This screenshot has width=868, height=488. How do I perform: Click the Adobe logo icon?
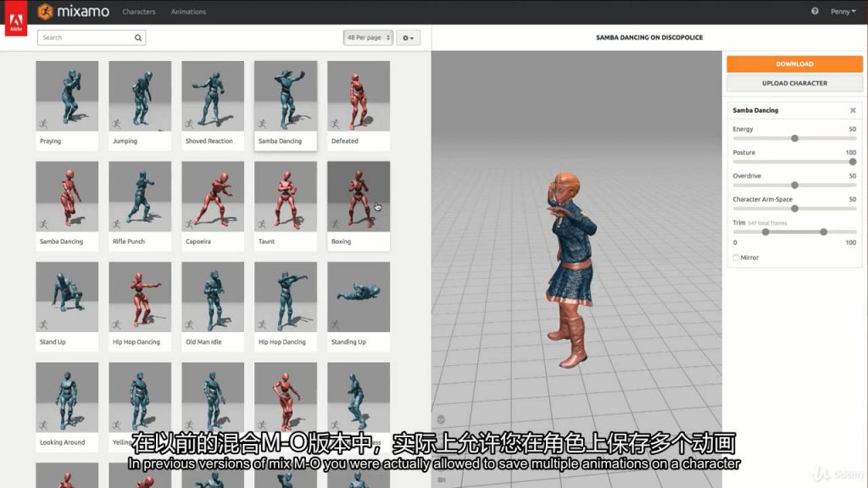pyautogui.click(x=16, y=19)
